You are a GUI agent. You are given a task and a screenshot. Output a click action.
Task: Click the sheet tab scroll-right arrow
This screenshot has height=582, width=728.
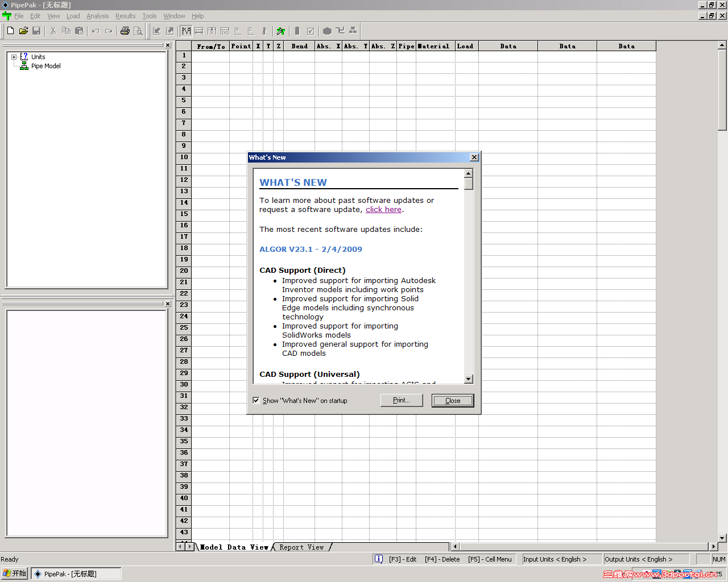189,547
